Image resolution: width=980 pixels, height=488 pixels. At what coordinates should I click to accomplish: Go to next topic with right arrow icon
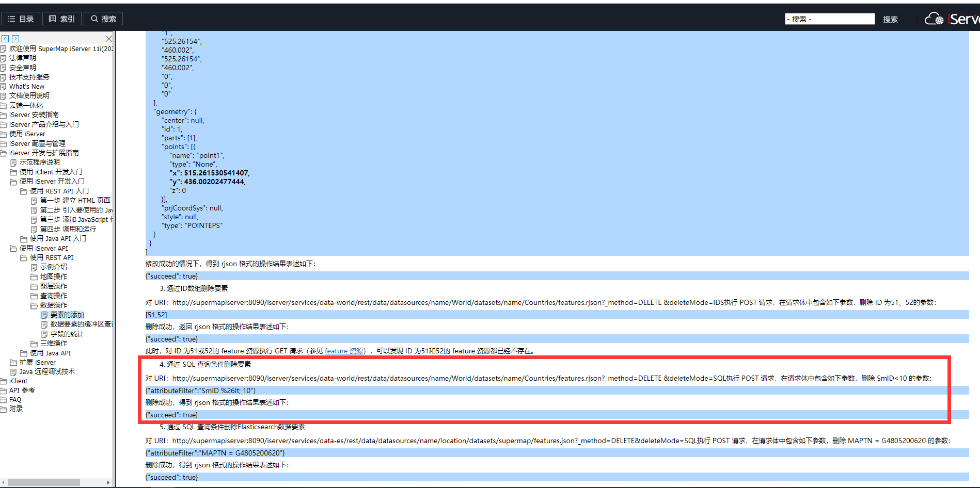[x=15, y=39]
